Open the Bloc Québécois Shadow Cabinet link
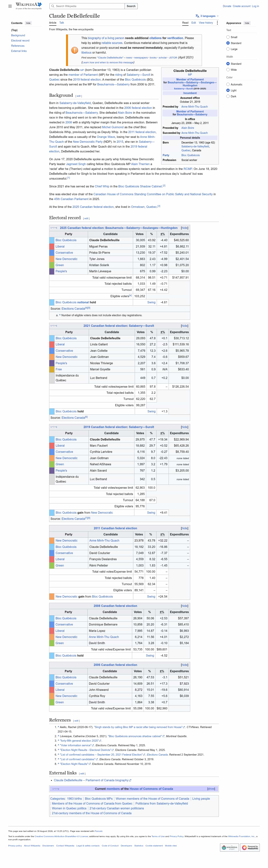 (140, 186)
